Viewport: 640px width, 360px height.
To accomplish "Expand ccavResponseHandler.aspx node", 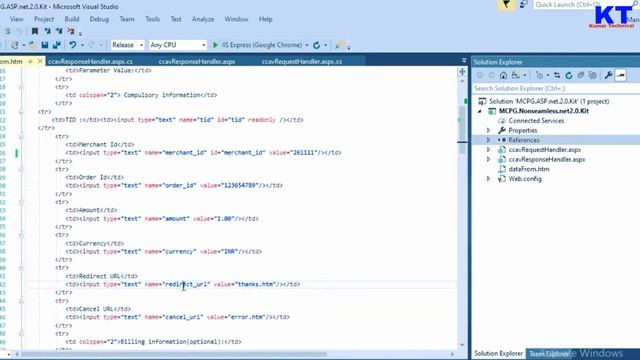I will point(488,160).
